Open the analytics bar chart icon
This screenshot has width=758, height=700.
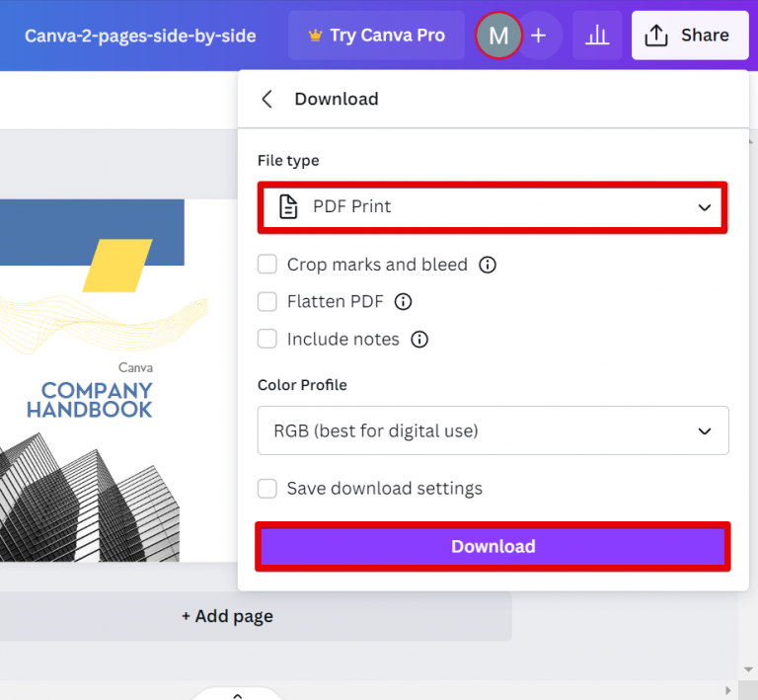[597, 37]
